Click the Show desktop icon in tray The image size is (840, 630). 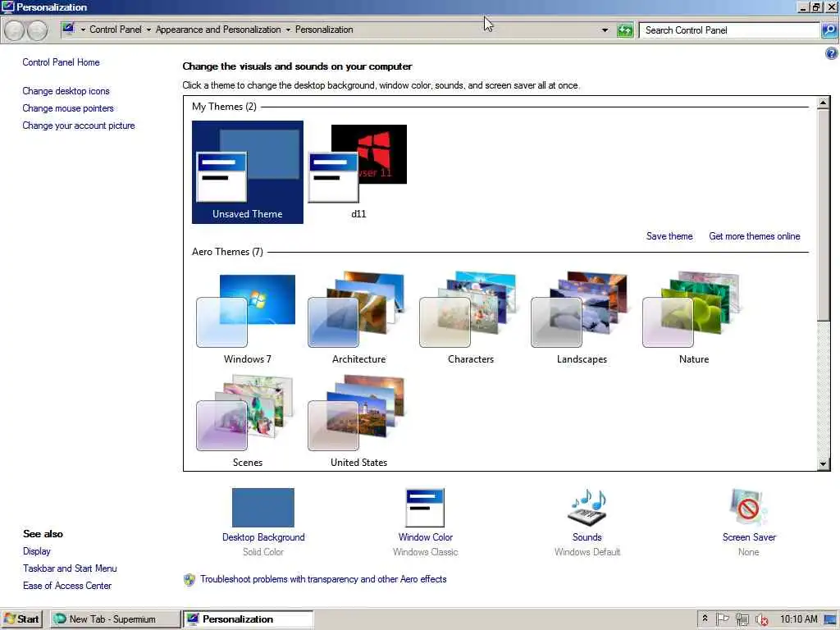pyautogui.click(x=830, y=619)
